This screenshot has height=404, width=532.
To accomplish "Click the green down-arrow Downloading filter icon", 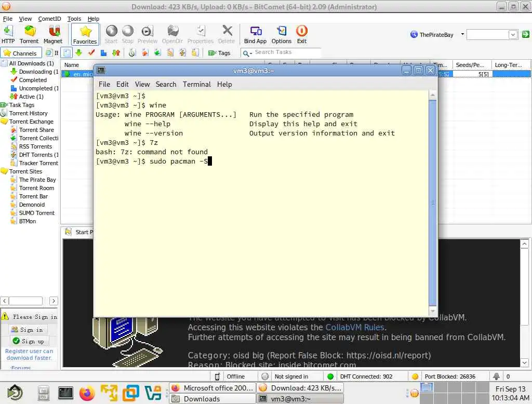I will tap(79, 52).
